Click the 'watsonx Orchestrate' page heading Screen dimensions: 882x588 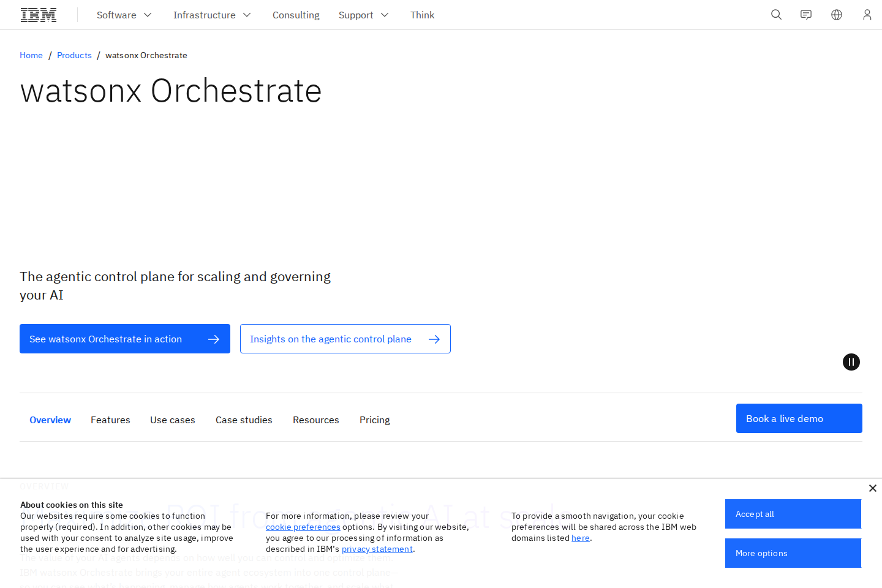coord(171,91)
